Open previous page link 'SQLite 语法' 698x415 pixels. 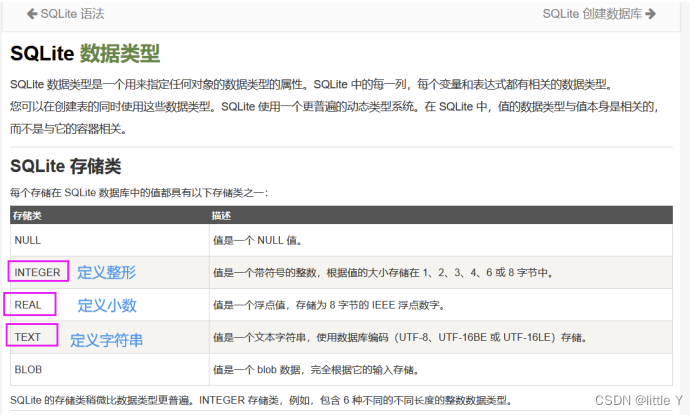click(x=65, y=14)
